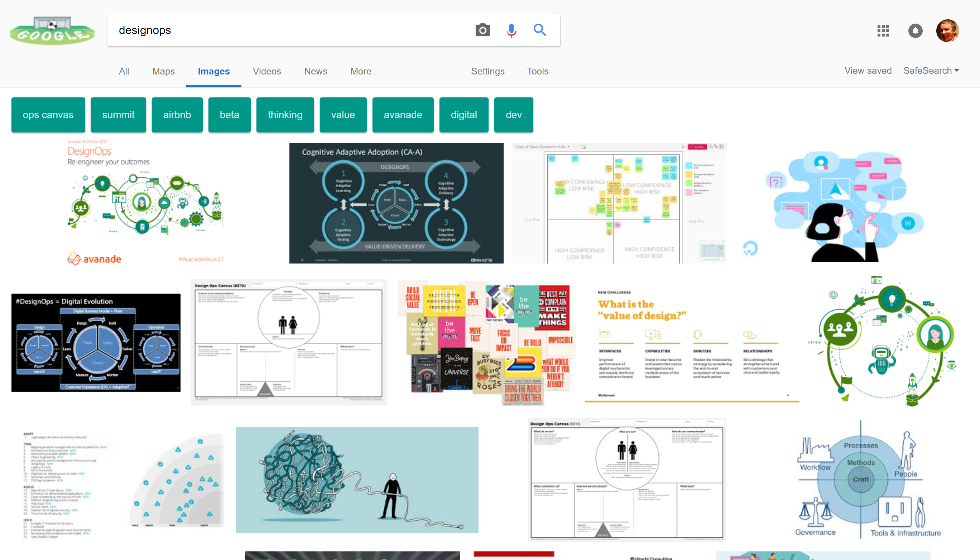
Task: Click the user profile avatar
Action: tap(947, 31)
